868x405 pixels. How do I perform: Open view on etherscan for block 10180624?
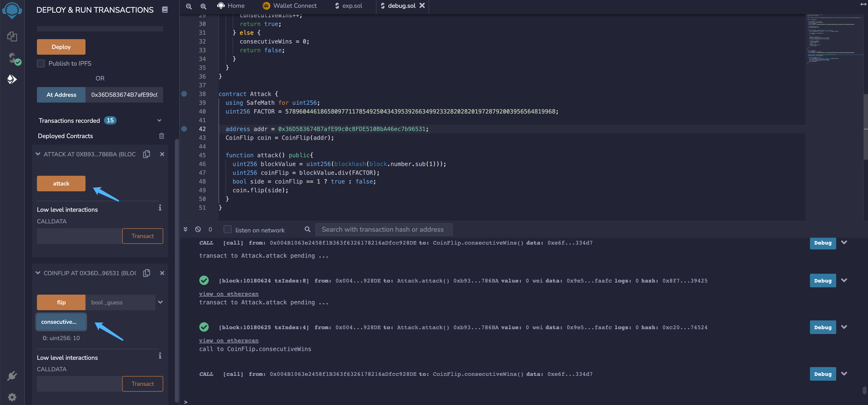point(229,294)
